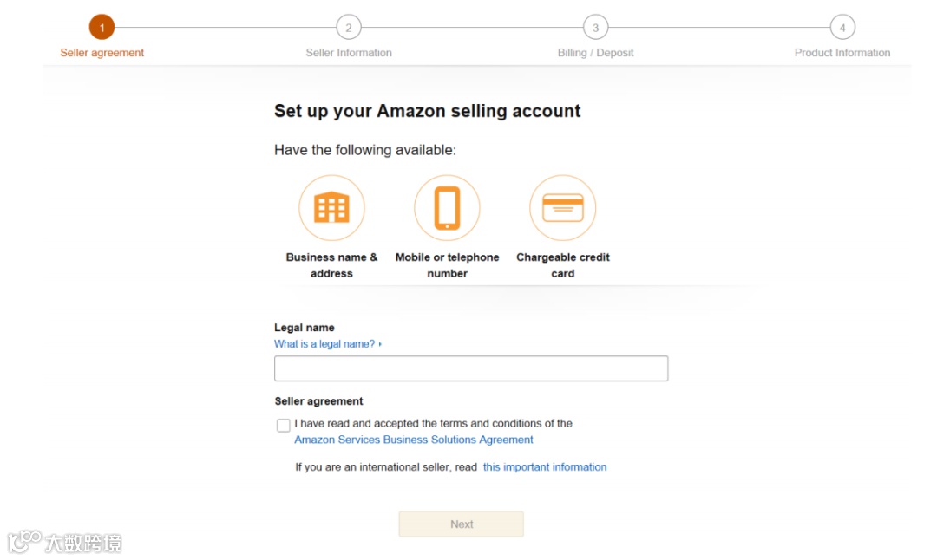This screenshot has height=560, width=937.
Task: Jump to the Product Information step label
Action: [x=842, y=53]
